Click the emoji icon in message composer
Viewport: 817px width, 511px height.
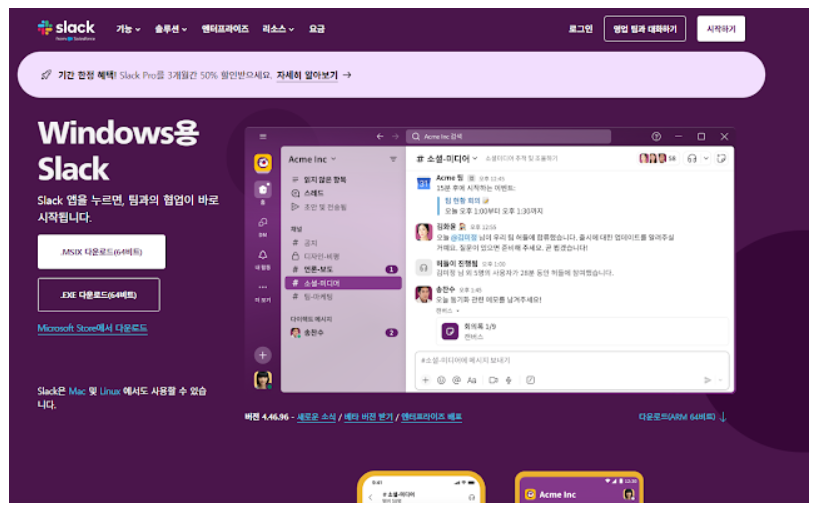441,380
